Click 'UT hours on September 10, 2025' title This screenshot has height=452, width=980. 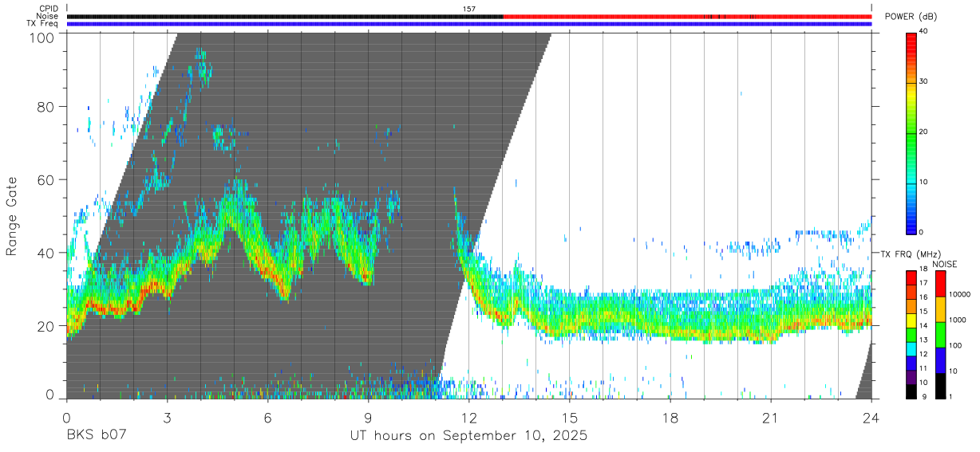pos(468,436)
